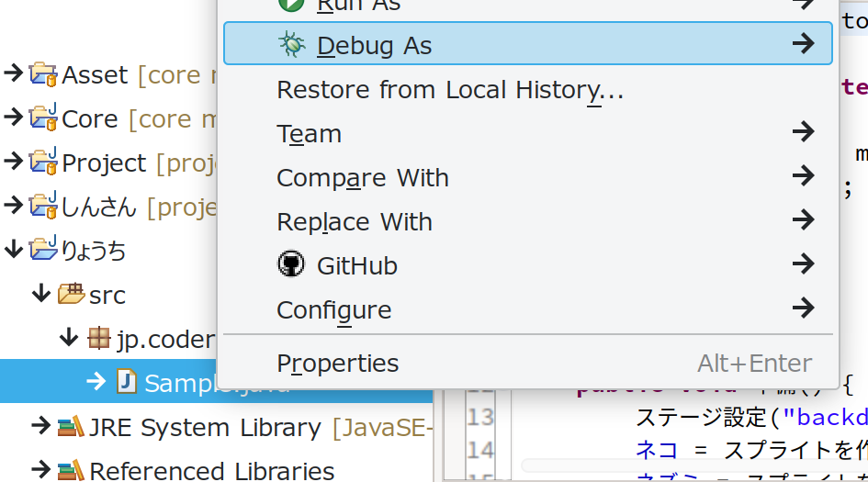
Task: Click the Referenced Libraries icon
Action: [x=71, y=471]
